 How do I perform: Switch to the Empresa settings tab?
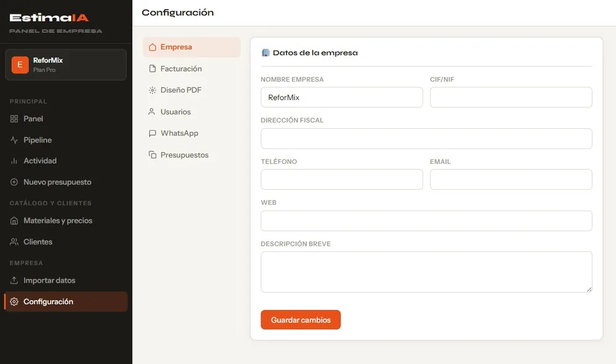coord(192,47)
